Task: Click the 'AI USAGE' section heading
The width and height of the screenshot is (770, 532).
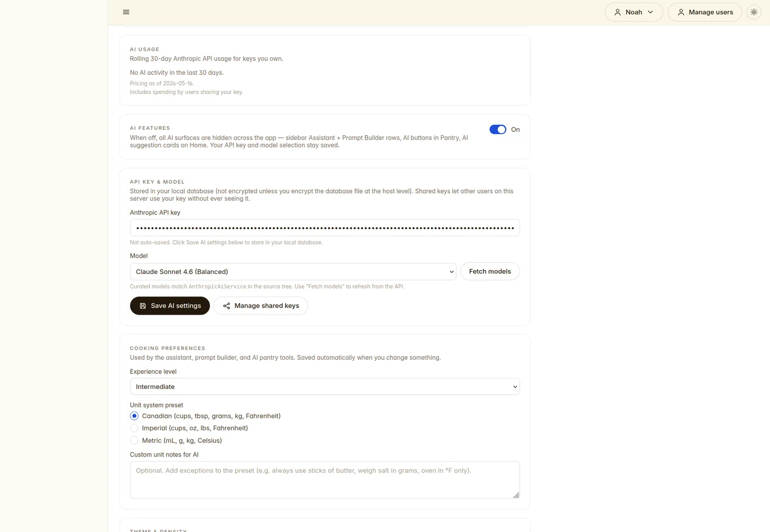Action: (x=145, y=50)
